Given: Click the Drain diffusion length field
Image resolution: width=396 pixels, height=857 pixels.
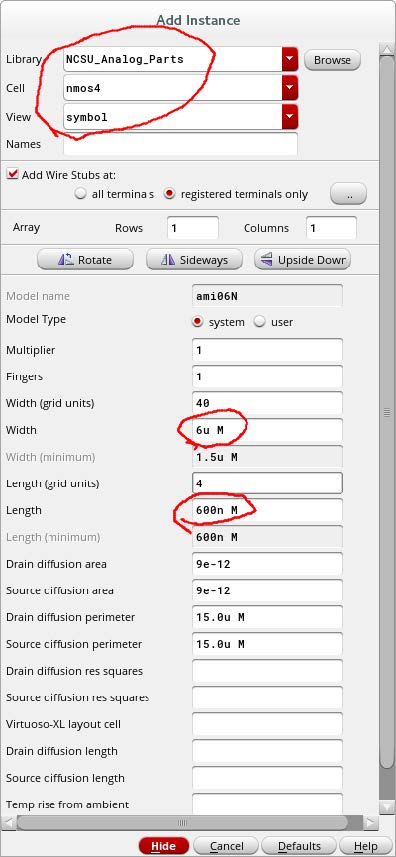Looking at the screenshot, I should pyautogui.click(x=268, y=751).
